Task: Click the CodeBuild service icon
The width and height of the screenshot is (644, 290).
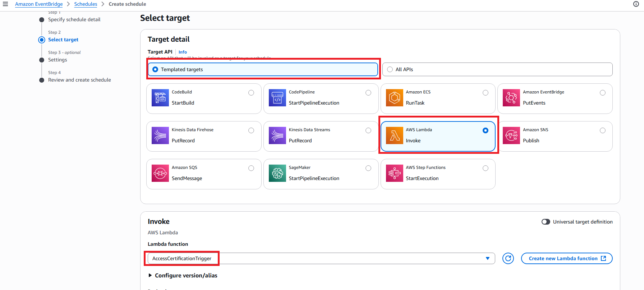Action: 160,98
